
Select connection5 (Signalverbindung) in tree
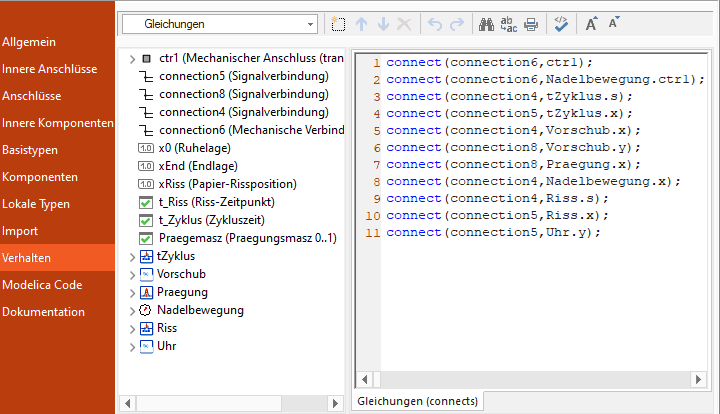[x=243, y=76]
